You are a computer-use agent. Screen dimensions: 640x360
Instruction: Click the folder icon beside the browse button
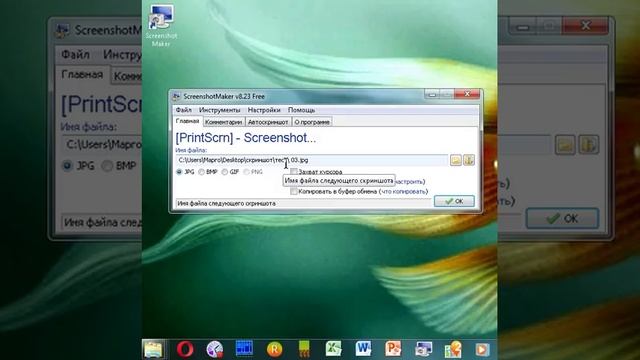click(x=469, y=160)
